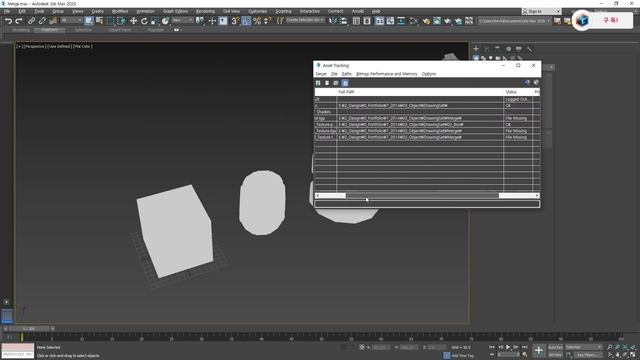Viewport: 640px width, 360px height.
Task: Toggle Angle Snap
Action: (x=246, y=21)
